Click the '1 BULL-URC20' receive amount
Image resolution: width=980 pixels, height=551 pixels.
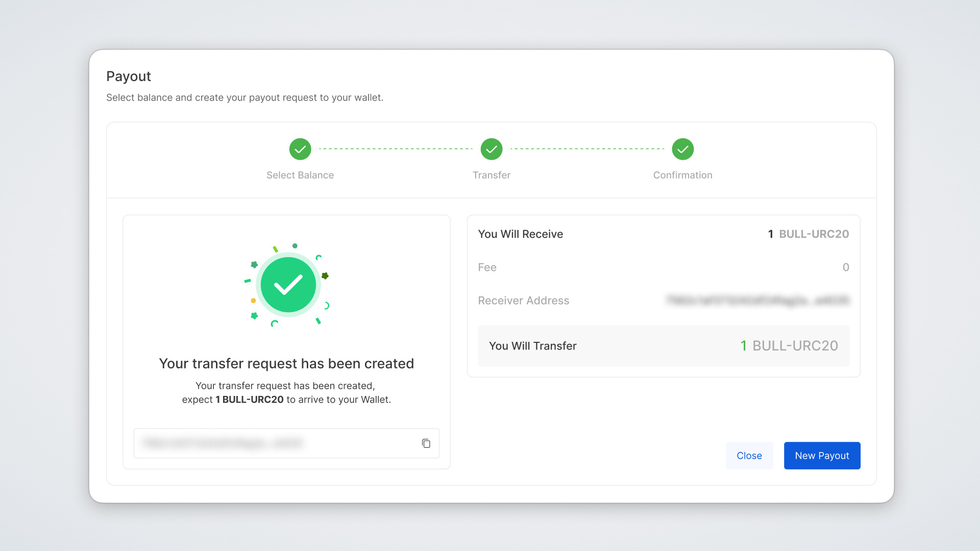pyautogui.click(x=808, y=234)
